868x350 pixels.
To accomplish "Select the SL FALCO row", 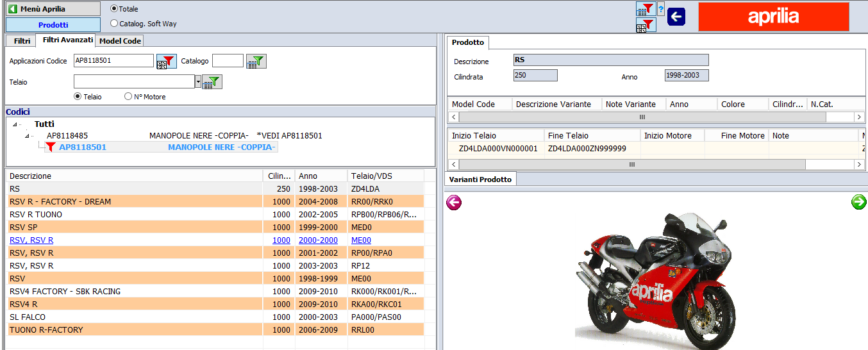I will 215,317.
